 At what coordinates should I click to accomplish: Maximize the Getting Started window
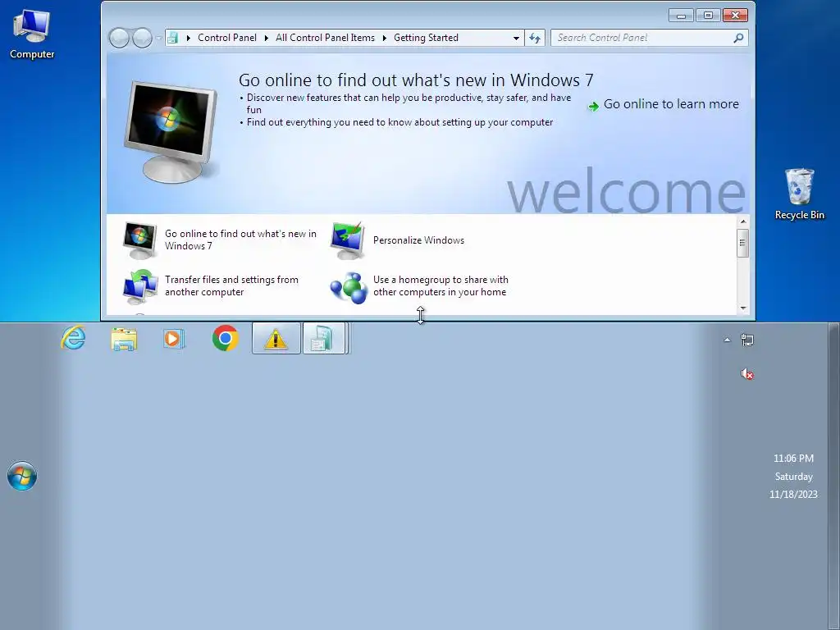[x=708, y=16]
